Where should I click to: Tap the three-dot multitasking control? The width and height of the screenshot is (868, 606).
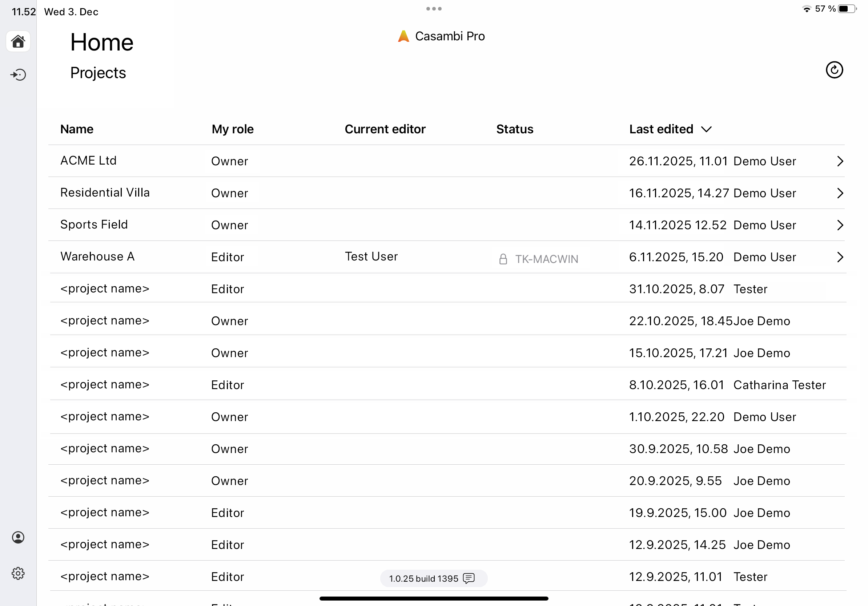434,9
